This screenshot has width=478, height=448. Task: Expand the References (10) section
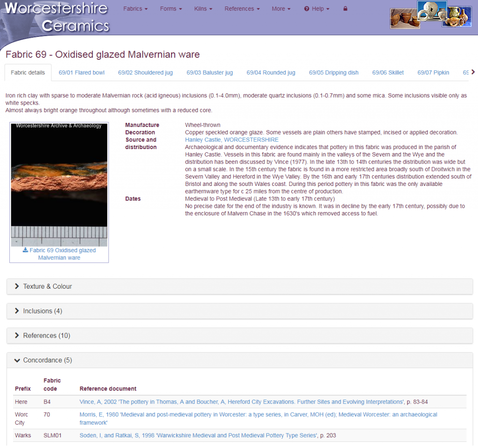(239, 335)
